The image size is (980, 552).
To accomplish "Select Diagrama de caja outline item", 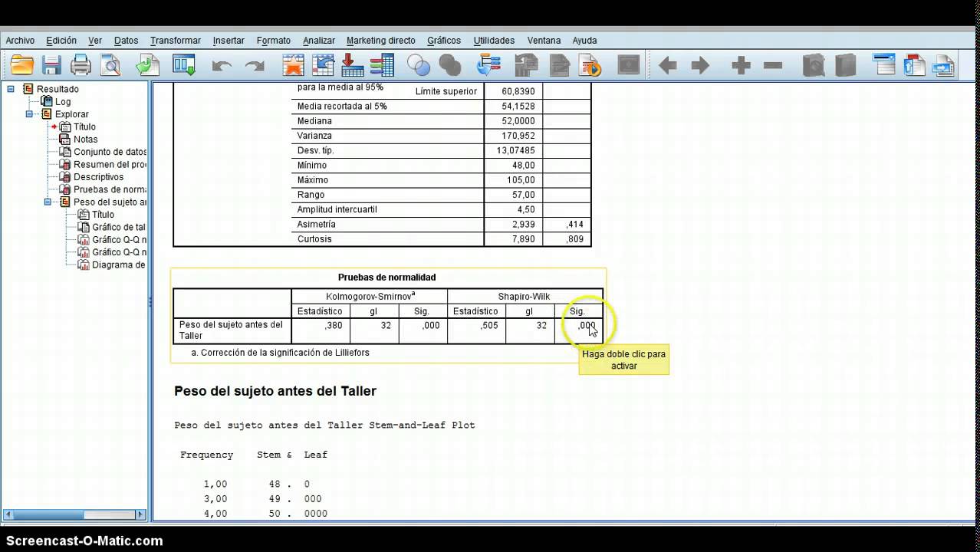I will click(119, 265).
